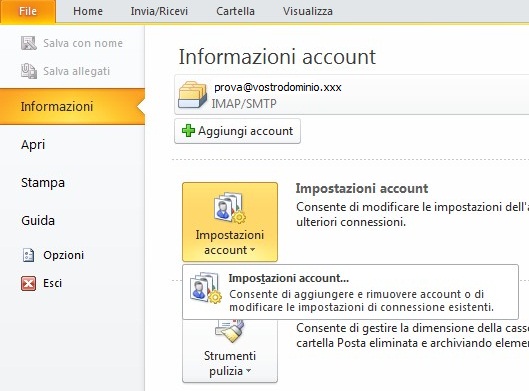Click the Impostazioni account people-and-gear icon
Viewport: 529px width, 391px height.
(229, 207)
